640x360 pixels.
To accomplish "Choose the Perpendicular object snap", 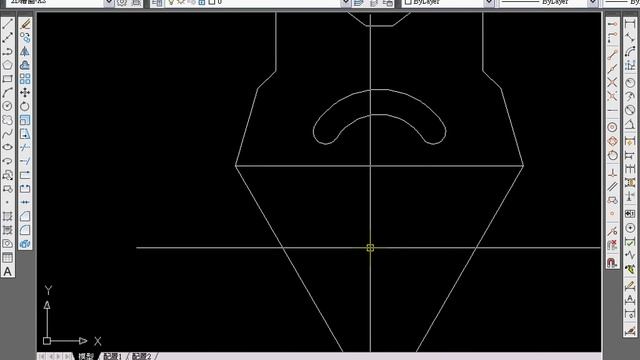I will (612, 173).
